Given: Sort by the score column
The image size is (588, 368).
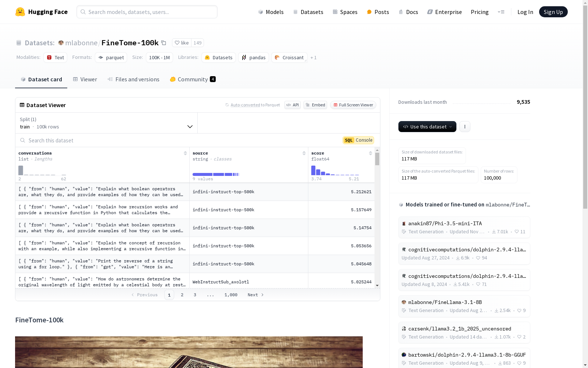Looking at the screenshot, I should click(370, 153).
